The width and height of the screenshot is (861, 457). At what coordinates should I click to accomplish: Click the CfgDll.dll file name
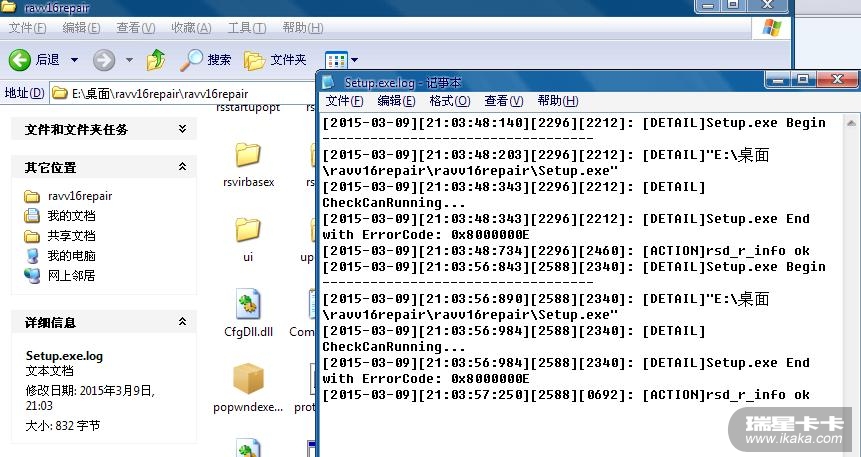click(249, 332)
